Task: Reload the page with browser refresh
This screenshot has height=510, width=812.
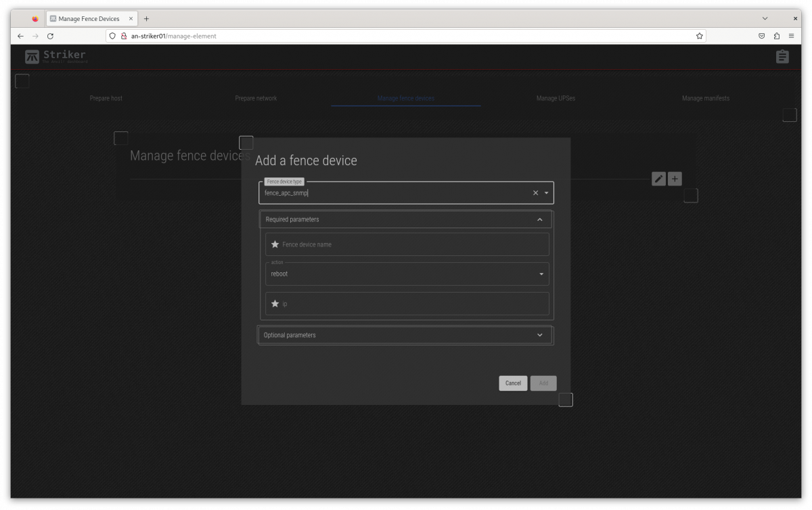Action: click(x=50, y=36)
